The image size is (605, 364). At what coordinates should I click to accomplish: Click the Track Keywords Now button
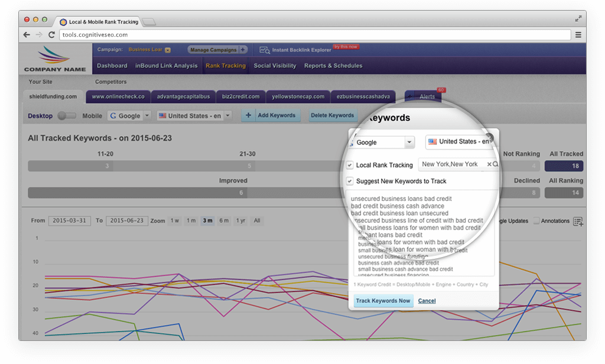point(383,301)
